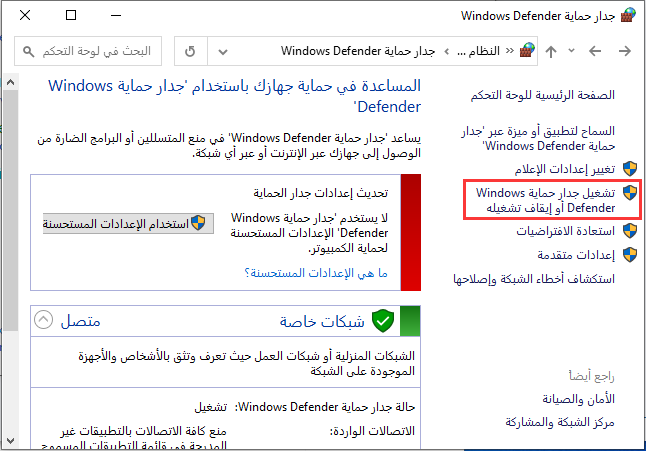Close the Windows Defender firewall window
The height and width of the screenshot is (451, 646).
[25, 15]
